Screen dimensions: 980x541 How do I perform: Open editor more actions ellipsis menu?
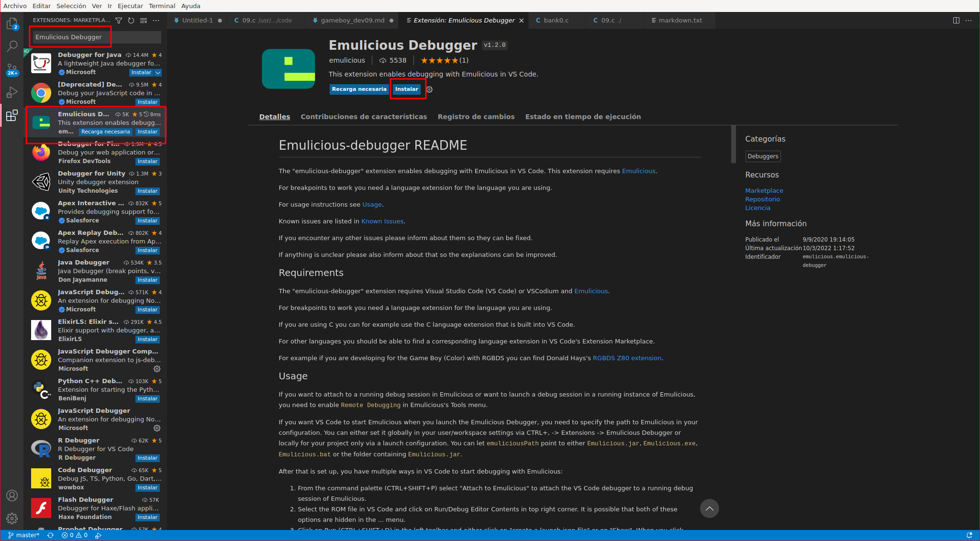click(969, 21)
